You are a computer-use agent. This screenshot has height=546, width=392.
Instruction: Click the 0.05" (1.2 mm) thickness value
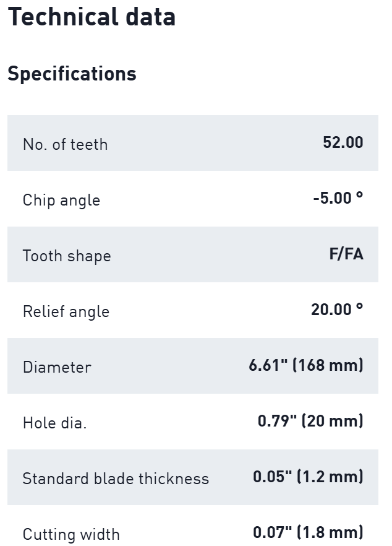(308, 477)
